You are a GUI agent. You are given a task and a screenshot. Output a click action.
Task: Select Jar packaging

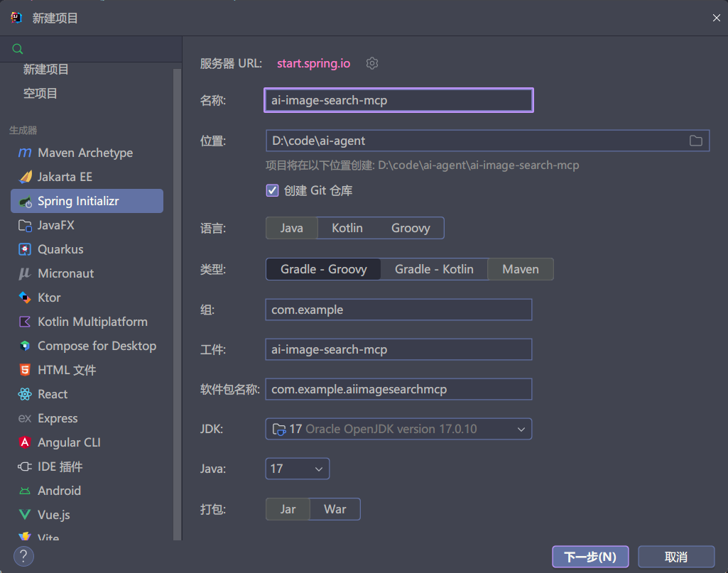point(288,509)
